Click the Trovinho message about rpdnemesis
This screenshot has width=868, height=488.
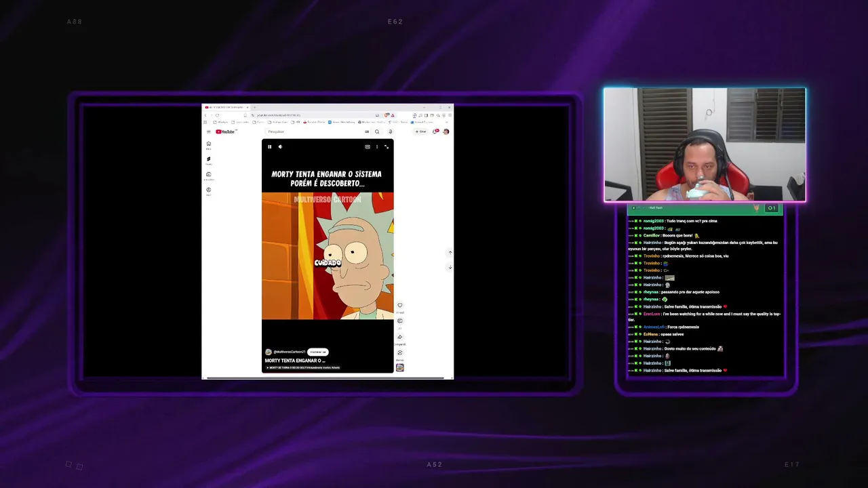click(x=696, y=256)
